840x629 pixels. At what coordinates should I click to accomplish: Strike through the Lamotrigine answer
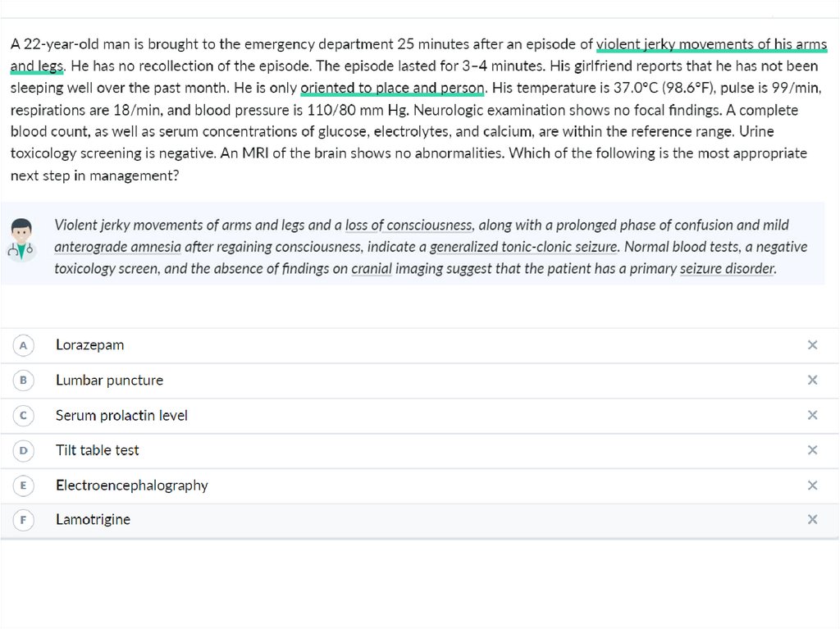[x=812, y=519]
